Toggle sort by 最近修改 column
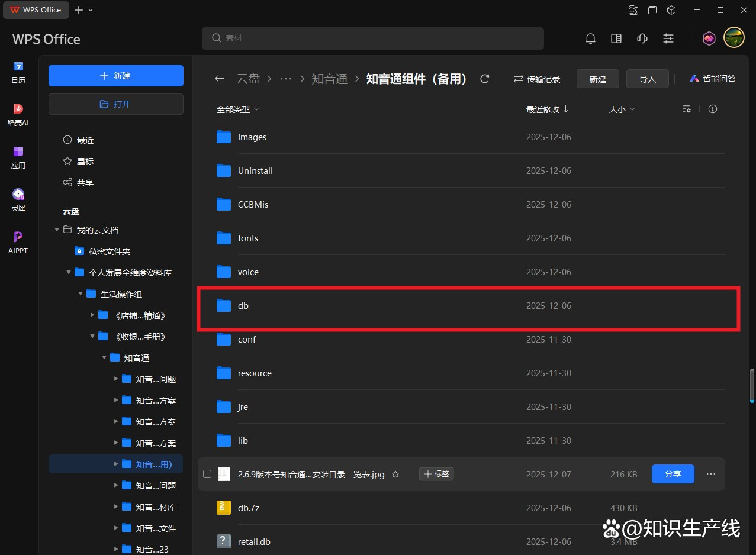Screen dimensions: 756x555 click(x=547, y=109)
